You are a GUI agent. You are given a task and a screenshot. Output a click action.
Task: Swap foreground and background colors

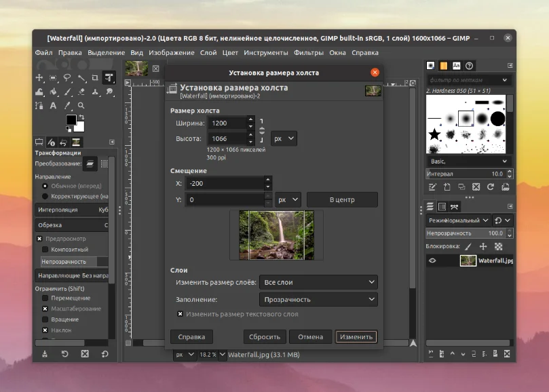tap(81, 117)
